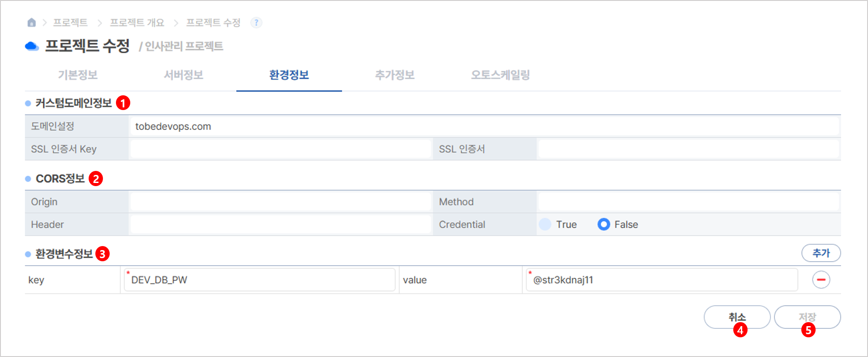Focus the 도메인설정 field with tobedevops.com

pos(484,126)
